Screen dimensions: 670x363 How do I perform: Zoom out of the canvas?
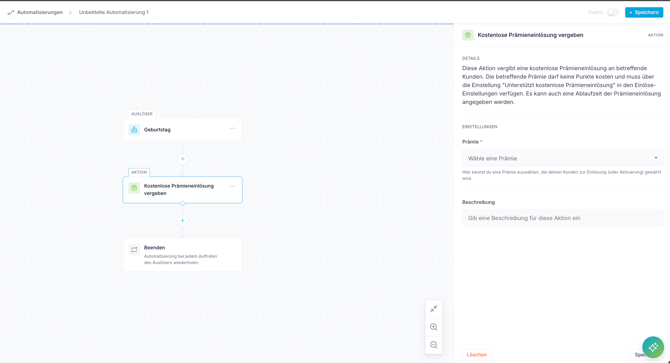[434, 345]
